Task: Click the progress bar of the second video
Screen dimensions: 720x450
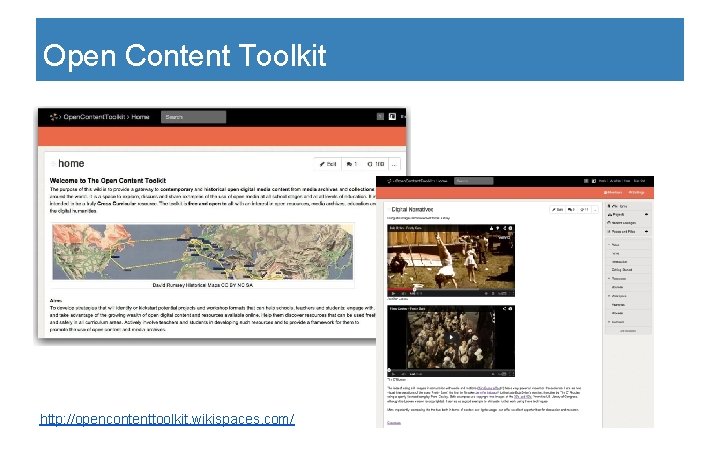Action: click(451, 370)
